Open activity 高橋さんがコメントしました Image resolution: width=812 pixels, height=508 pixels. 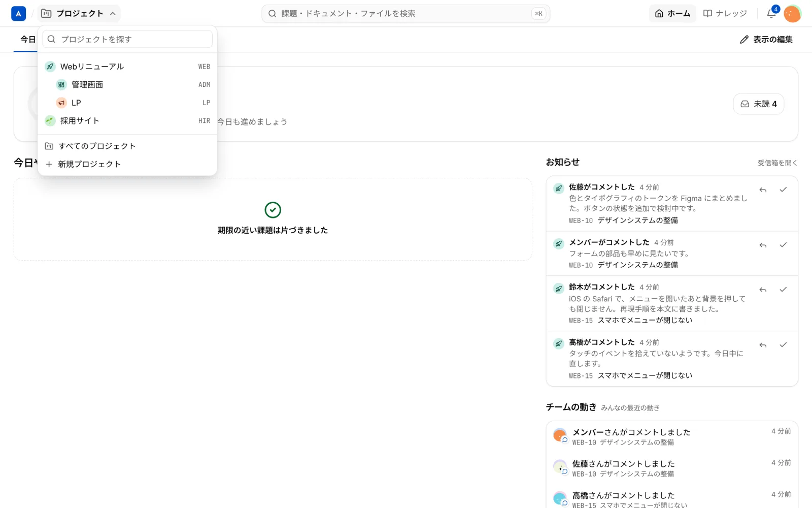click(x=672, y=499)
